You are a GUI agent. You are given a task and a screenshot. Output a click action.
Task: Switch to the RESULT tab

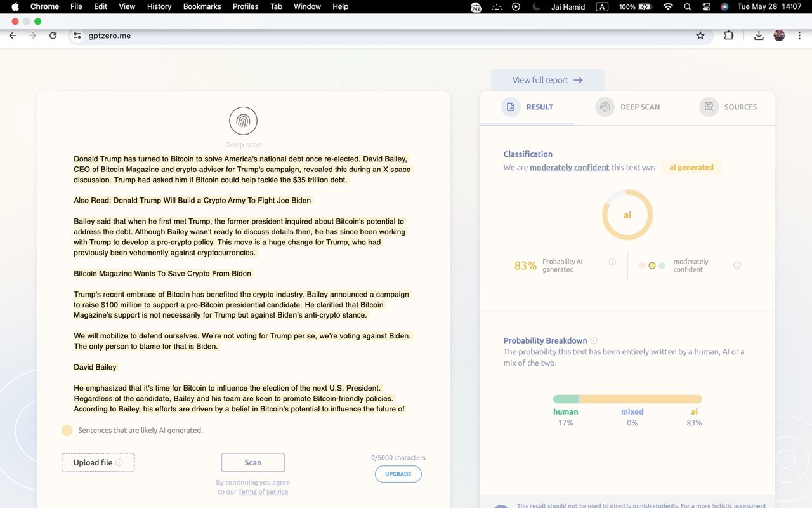tap(527, 107)
